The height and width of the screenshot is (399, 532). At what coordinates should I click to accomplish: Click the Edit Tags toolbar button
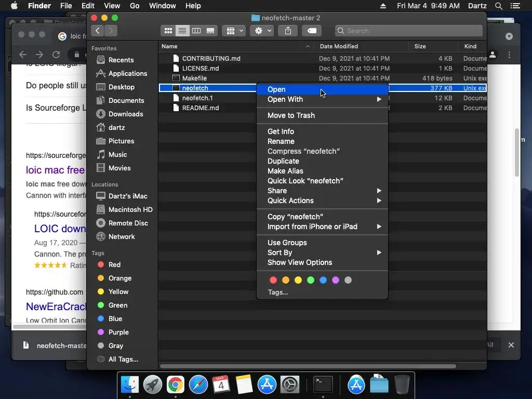point(312,31)
